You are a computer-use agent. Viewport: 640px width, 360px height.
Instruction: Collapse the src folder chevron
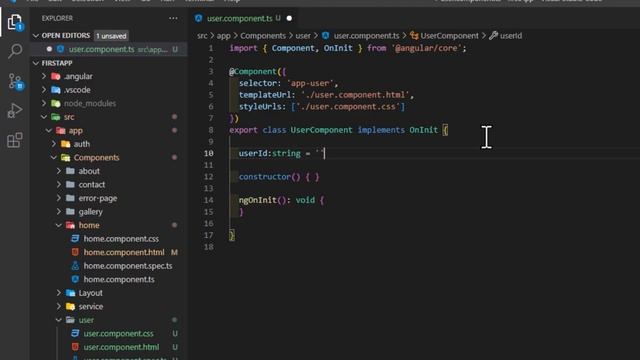click(44, 117)
